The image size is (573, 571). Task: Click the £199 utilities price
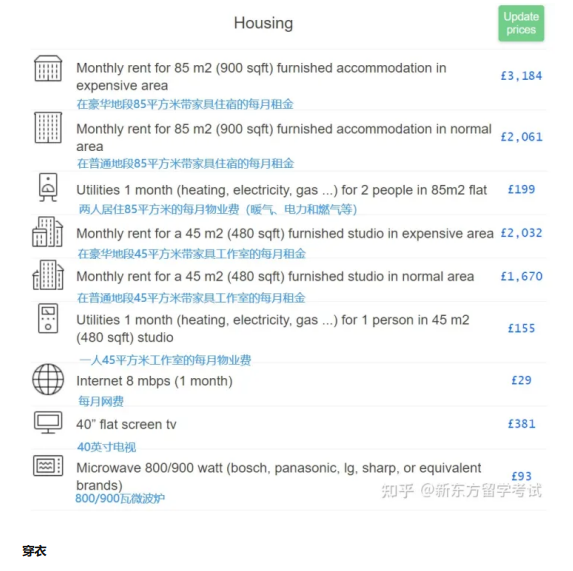[521, 189]
